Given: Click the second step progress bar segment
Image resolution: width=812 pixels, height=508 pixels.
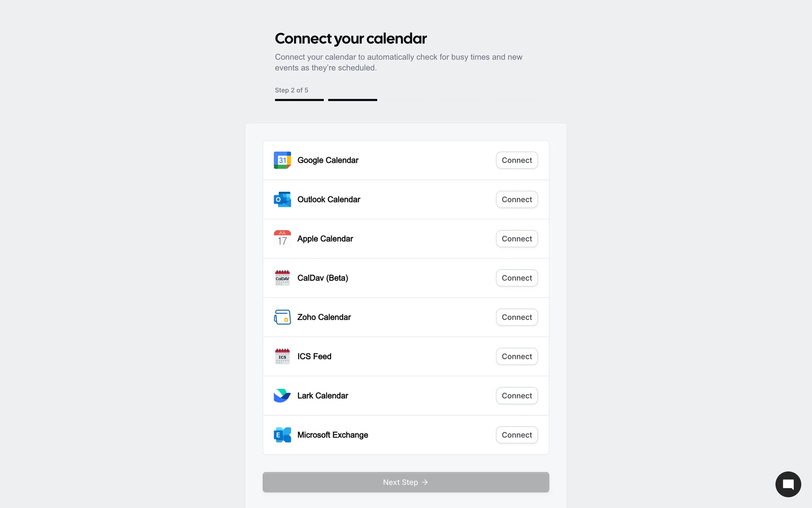Looking at the screenshot, I should (x=353, y=100).
